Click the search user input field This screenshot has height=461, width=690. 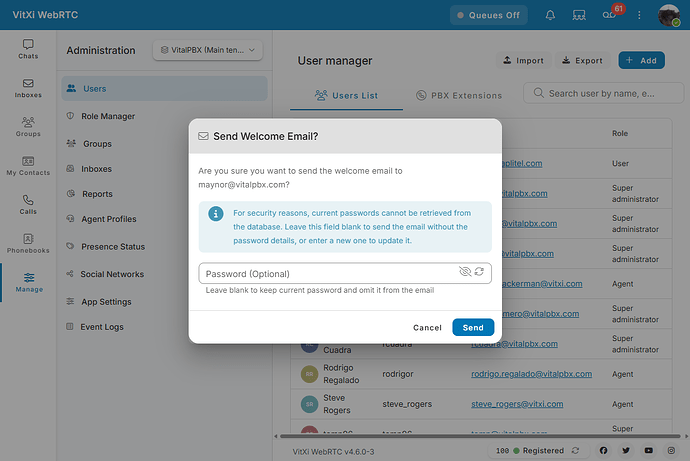click(603, 93)
